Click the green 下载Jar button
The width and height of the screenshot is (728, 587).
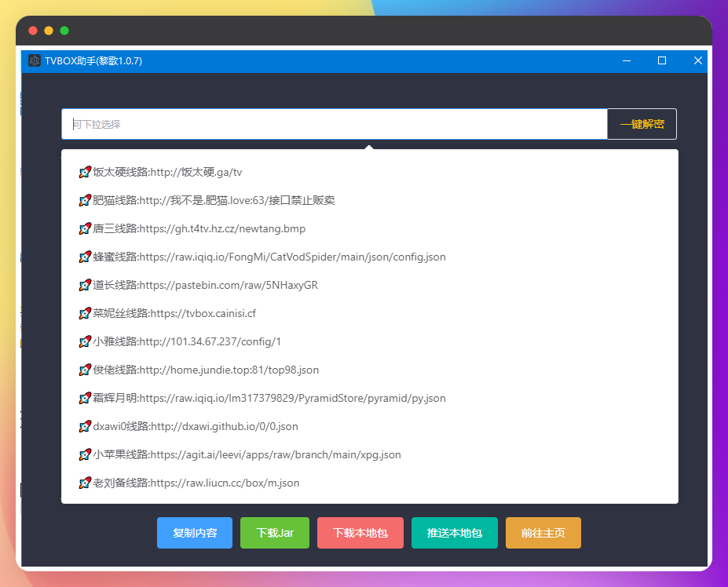(275, 533)
